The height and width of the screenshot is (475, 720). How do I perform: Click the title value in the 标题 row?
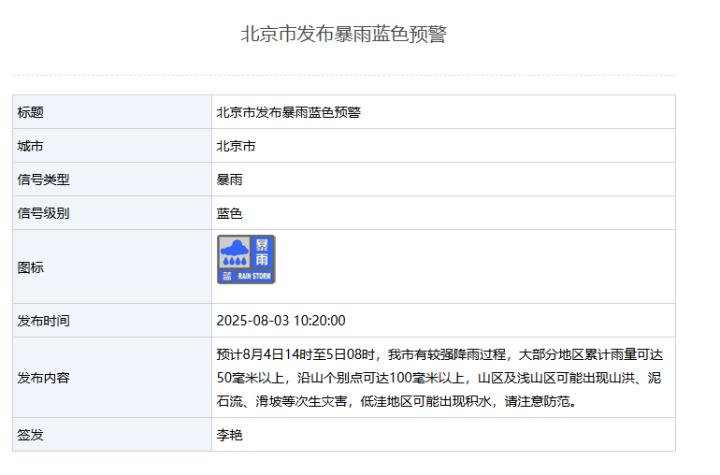(x=289, y=113)
